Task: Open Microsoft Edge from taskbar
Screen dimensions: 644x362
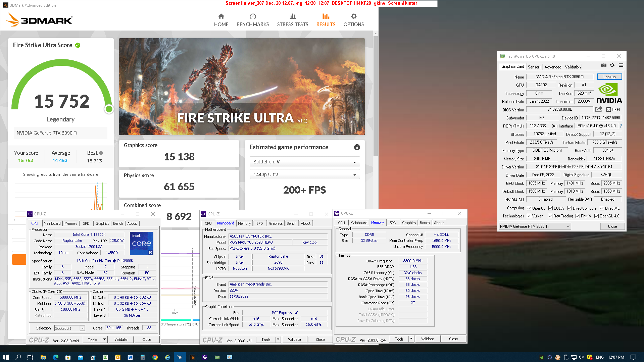Action: 56,357
